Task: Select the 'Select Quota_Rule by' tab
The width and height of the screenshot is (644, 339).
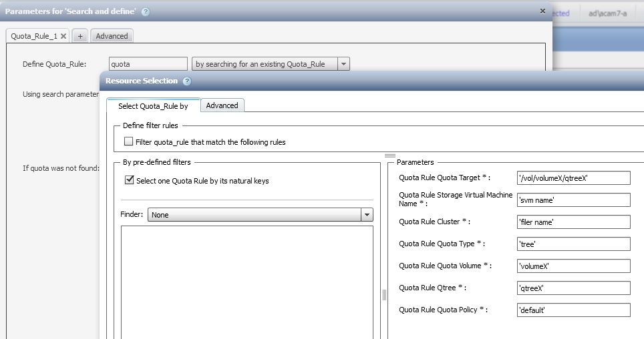Action: coord(153,105)
